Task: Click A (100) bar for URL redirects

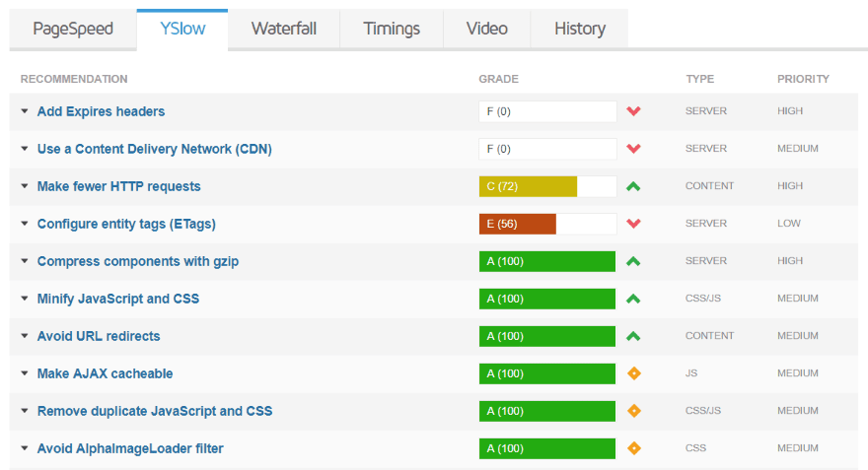Action: coord(547,336)
